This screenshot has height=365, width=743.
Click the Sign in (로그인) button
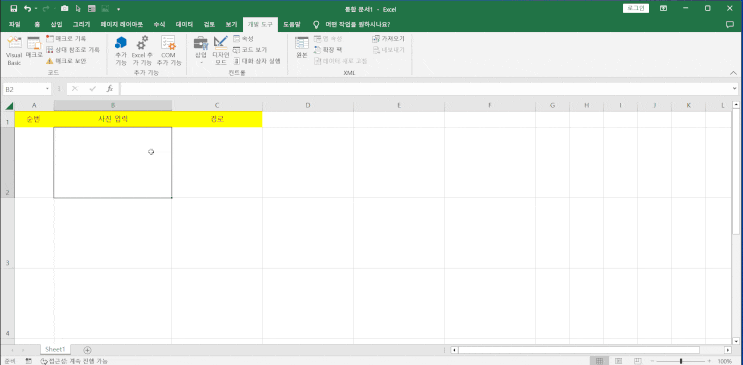pos(635,8)
